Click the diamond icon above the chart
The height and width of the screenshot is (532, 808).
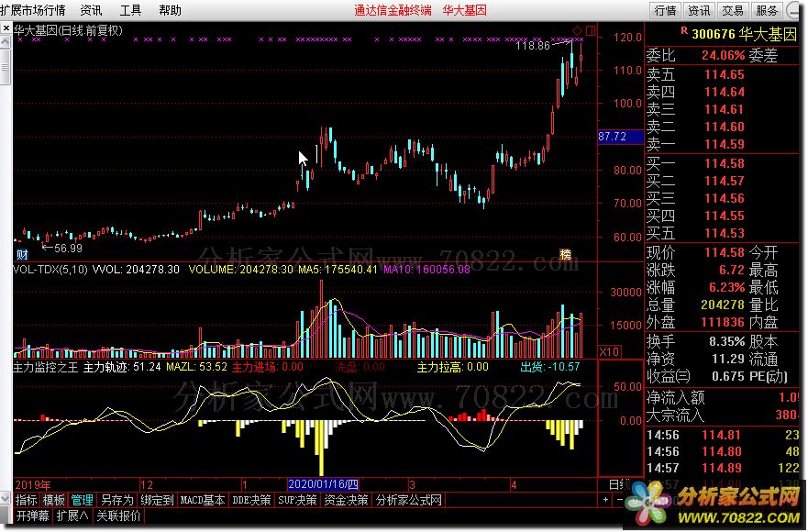point(577,30)
